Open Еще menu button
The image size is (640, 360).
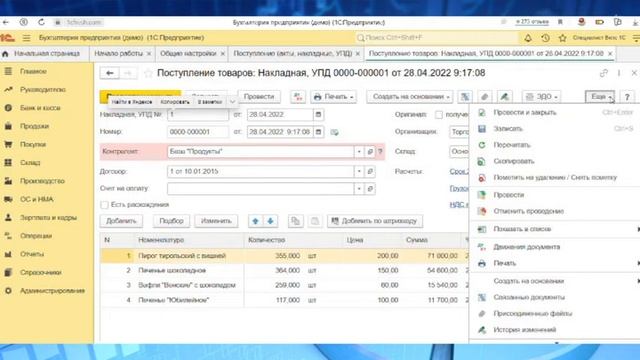[x=600, y=97]
